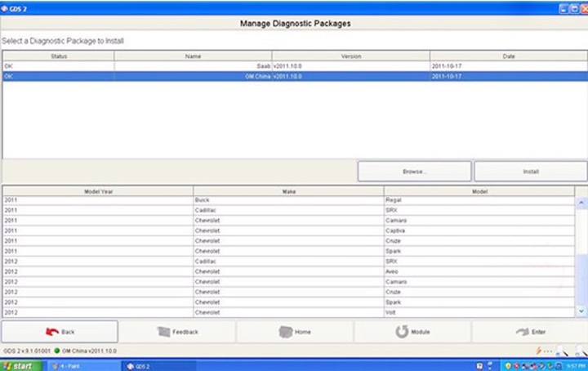Image resolution: width=588 pixels, height=371 pixels.
Task: Click the Module button
Action: tap(412, 332)
